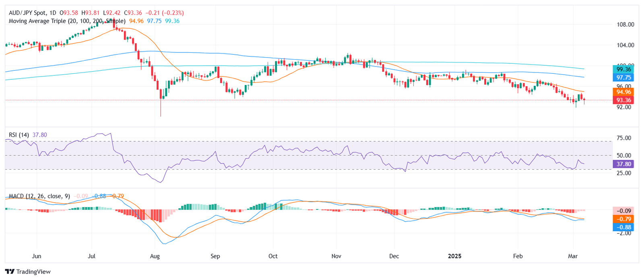Viewport: 644px width, 280px height.
Task: Click the TradingView logo icon
Action: 10,272
